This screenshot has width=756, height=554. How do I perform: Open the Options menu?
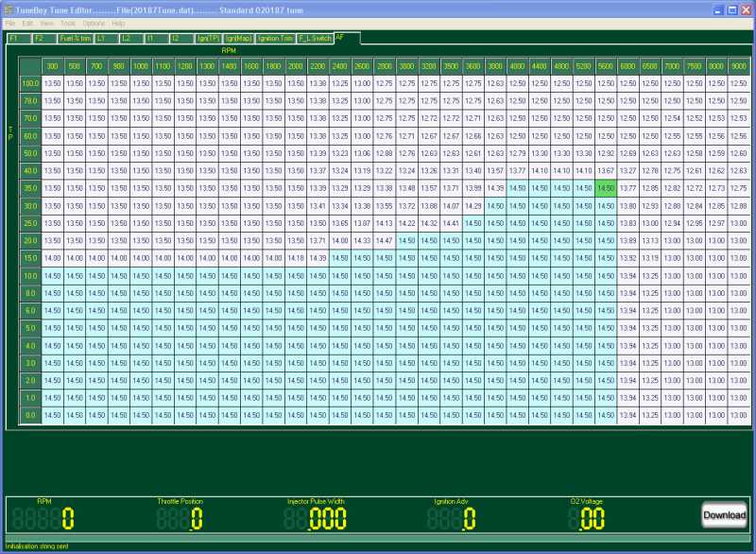pos(94,23)
